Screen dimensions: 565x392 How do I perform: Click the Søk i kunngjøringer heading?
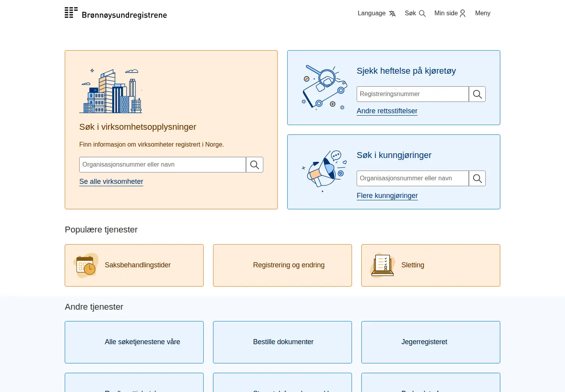click(x=394, y=155)
